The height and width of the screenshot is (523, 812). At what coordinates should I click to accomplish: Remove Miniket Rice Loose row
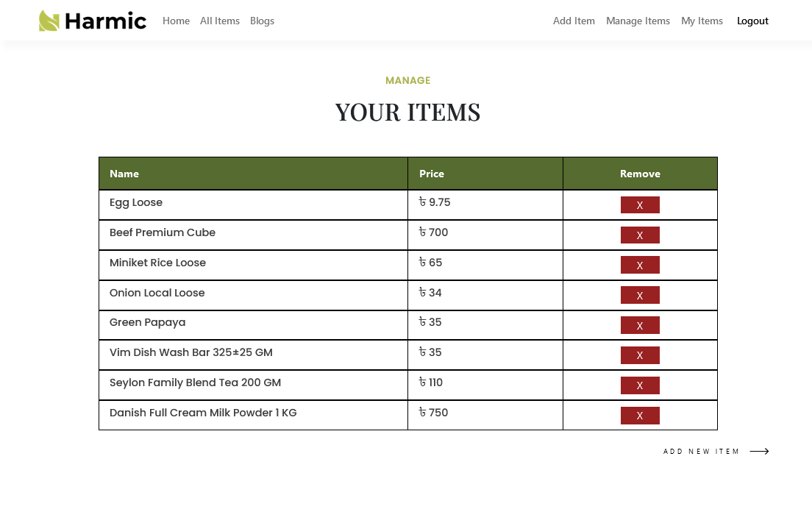coord(640,266)
